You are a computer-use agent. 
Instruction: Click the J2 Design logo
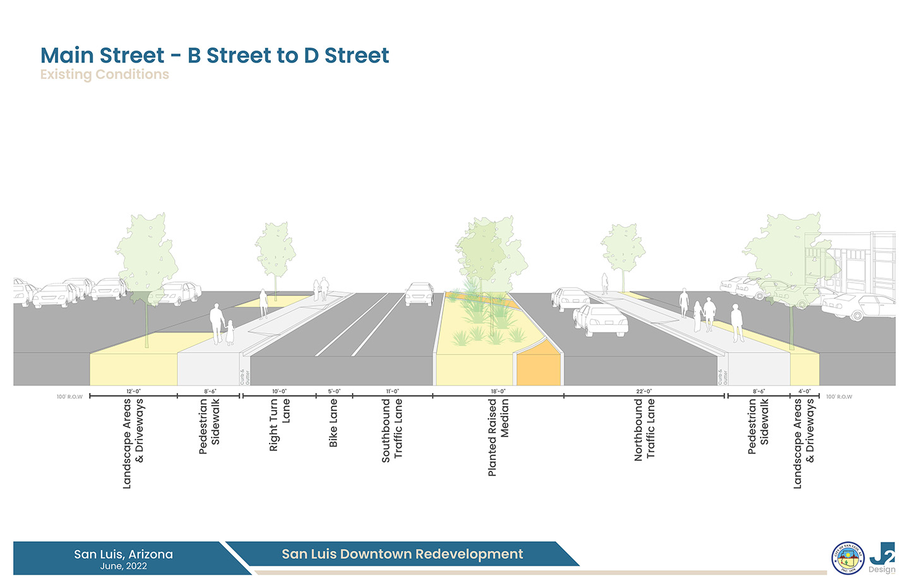882,558
